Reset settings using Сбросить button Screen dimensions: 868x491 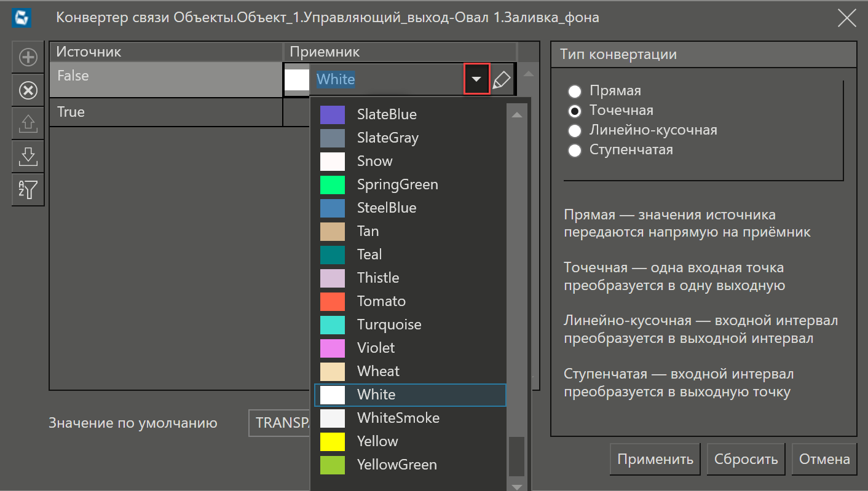(746, 458)
